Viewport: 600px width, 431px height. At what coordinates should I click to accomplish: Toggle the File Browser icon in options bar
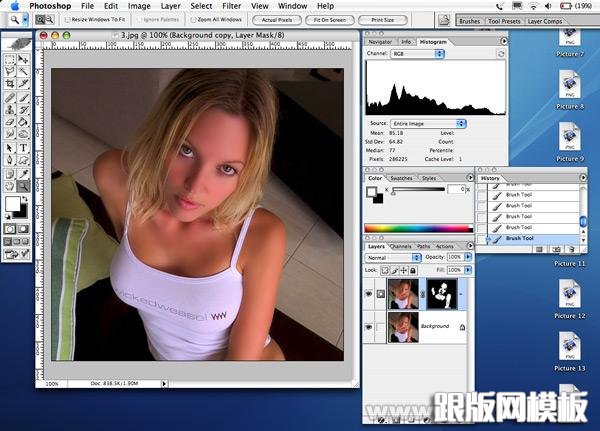(x=444, y=20)
